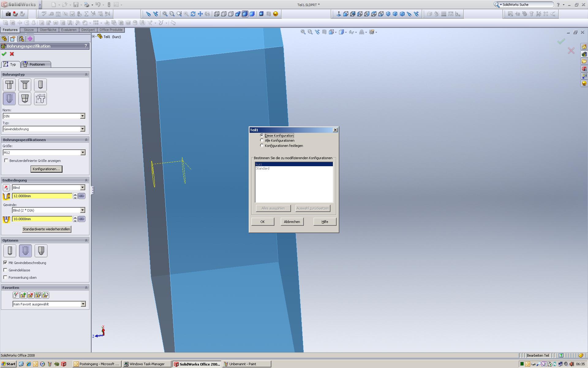Click the Pan view arrows icon
The width and height of the screenshot is (588, 368).
[200, 14]
